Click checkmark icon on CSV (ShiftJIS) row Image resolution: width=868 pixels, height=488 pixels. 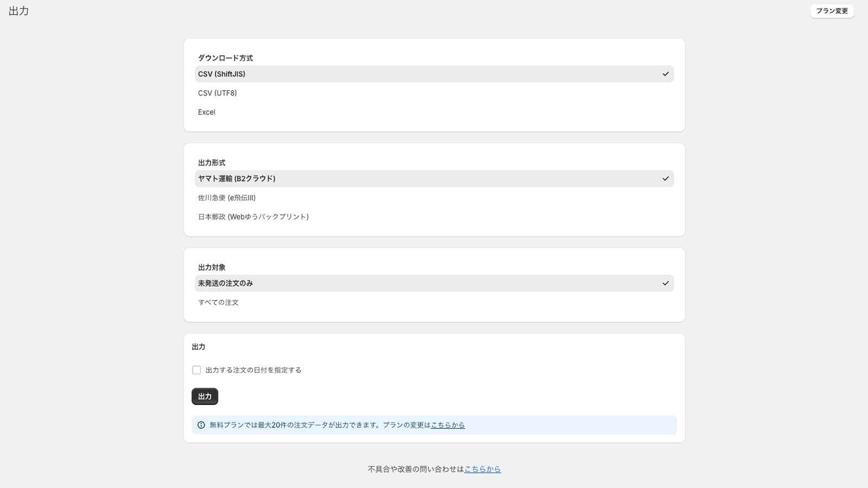[x=666, y=74]
